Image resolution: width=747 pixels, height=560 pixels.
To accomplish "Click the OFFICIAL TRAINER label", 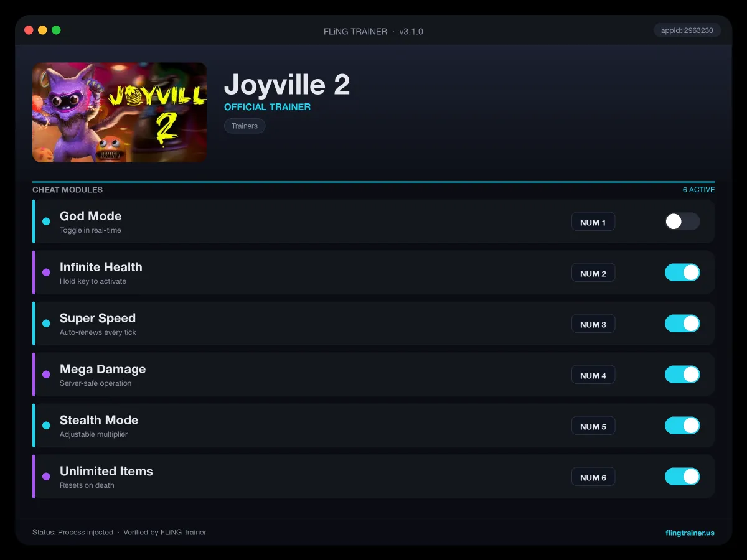I will [x=267, y=107].
